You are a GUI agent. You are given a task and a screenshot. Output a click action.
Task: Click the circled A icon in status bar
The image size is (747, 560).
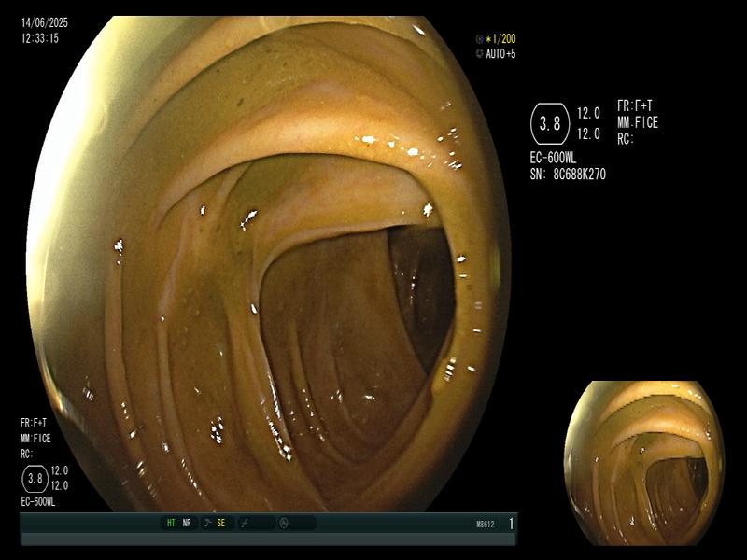[284, 524]
